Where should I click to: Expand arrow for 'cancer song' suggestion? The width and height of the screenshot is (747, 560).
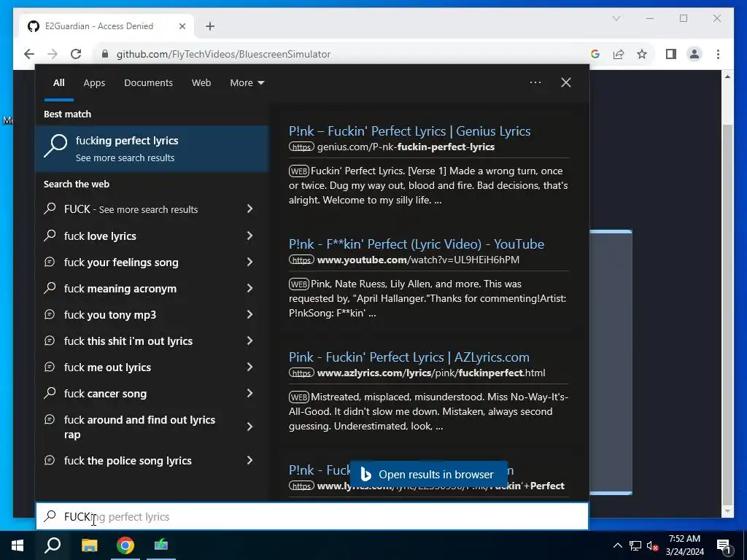coord(249,393)
